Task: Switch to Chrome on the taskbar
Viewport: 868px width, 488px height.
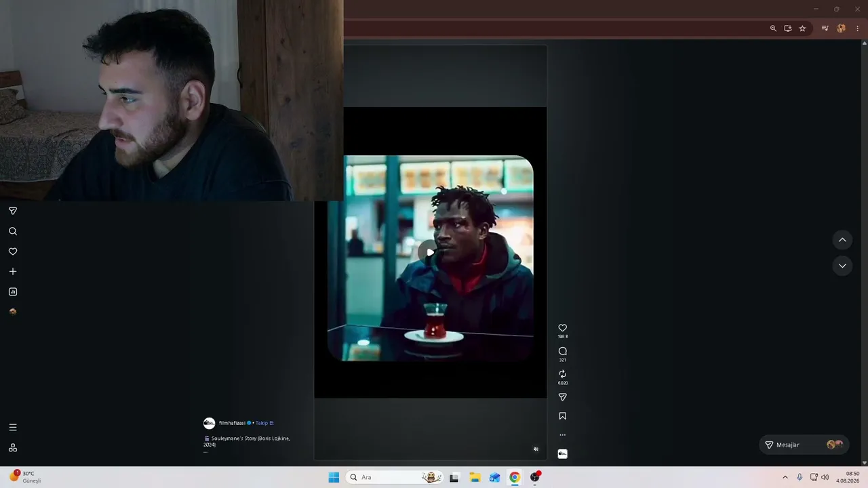Action: (x=515, y=477)
